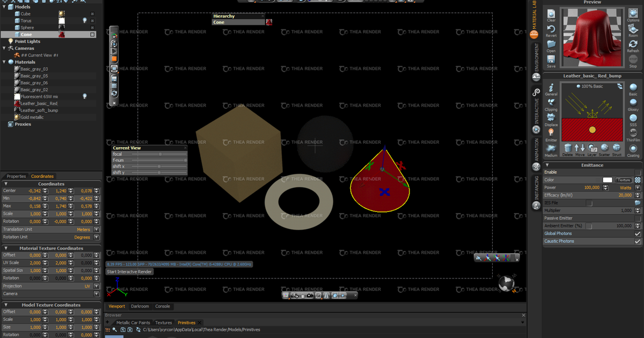Open the Rotation Unit dropdown

pyautogui.click(x=97, y=237)
